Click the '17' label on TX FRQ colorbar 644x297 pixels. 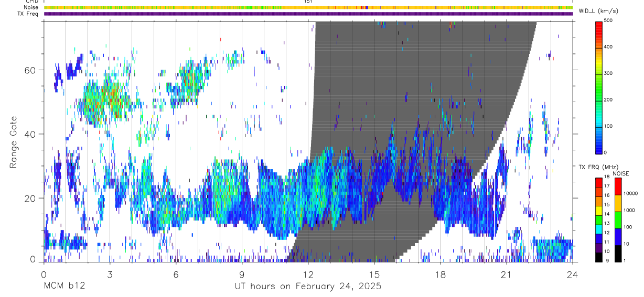pyautogui.click(x=606, y=187)
